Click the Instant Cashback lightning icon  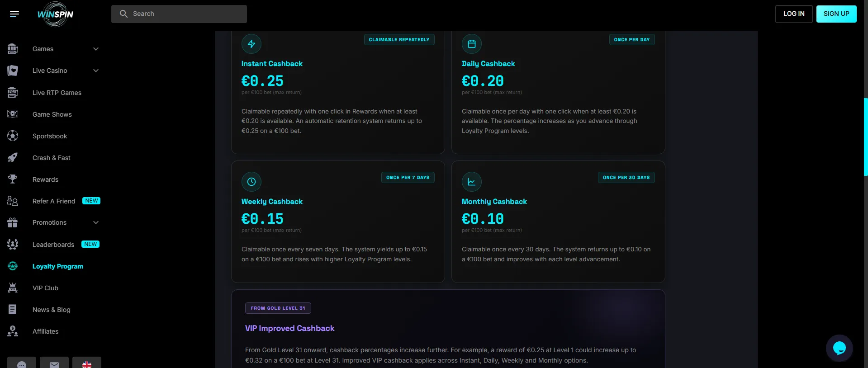pos(251,44)
